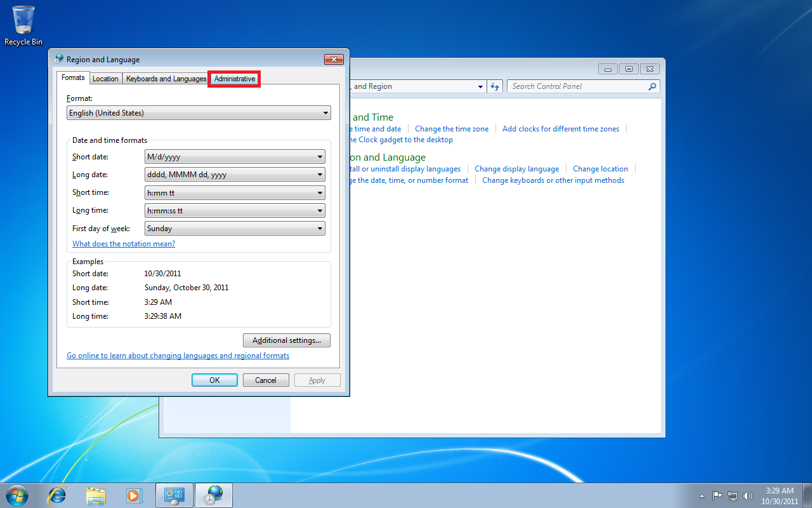
Task: Expand the Format language dropdown
Action: (x=199, y=113)
